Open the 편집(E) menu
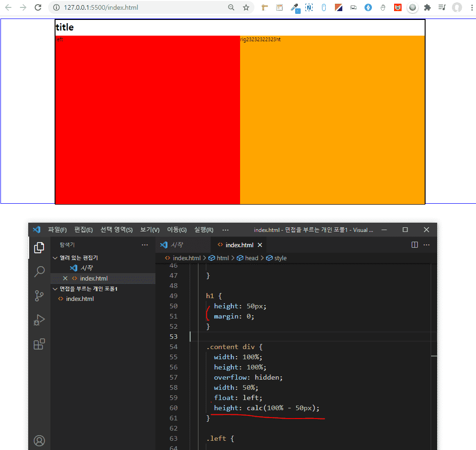476x450 pixels. pyautogui.click(x=83, y=230)
